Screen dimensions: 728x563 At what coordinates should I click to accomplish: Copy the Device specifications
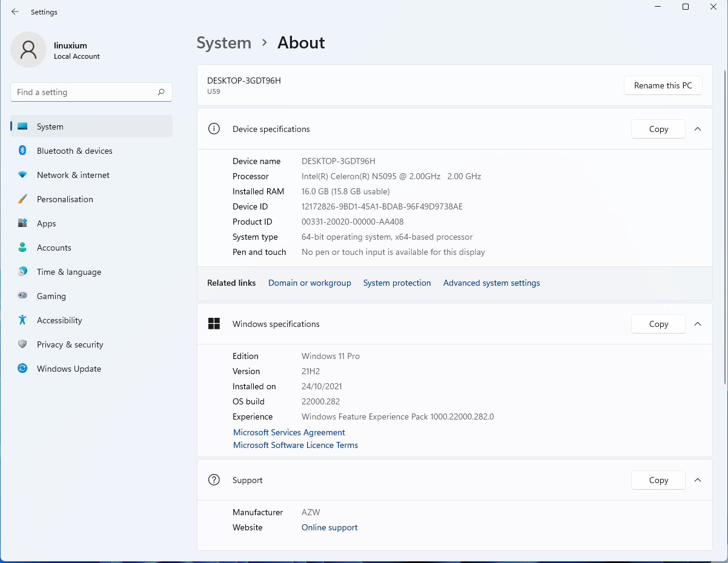click(658, 129)
